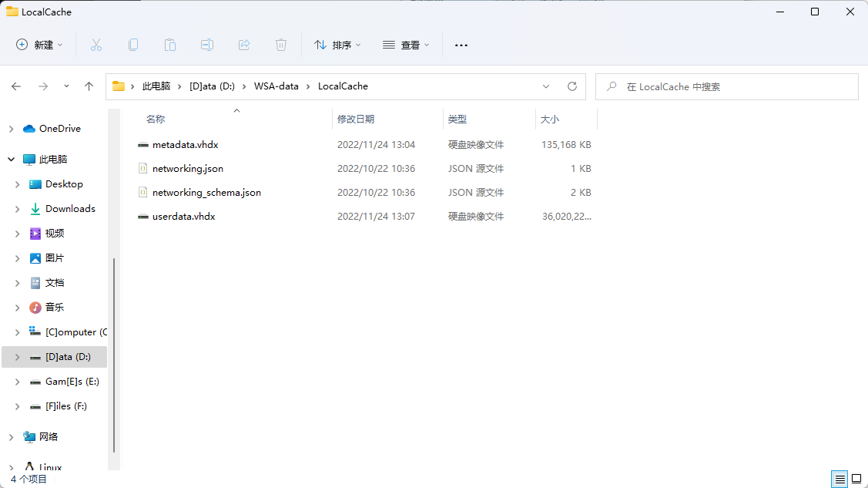Screen dimensions: 868x488
Task: Collapse the 此电脑 tree node
Action: pos(11,160)
